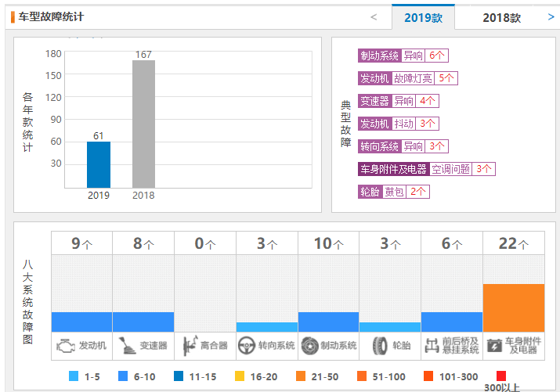This screenshot has height=392, width=560.
Task: Click the 11-15 legend color swatch
Action: click(x=179, y=376)
